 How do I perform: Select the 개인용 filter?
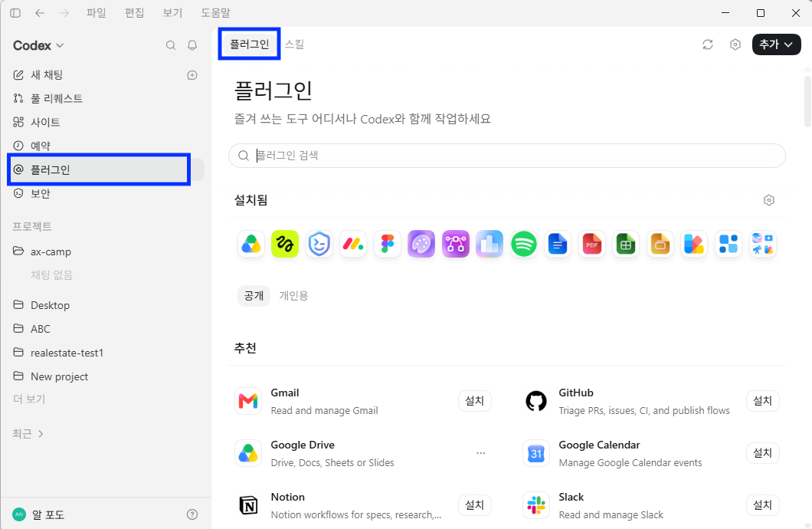(293, 296)
